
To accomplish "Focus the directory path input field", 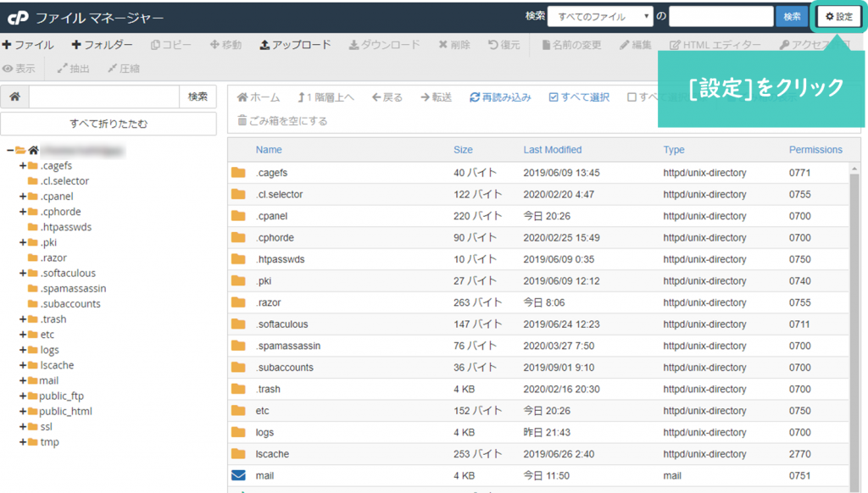I will 104,97.
